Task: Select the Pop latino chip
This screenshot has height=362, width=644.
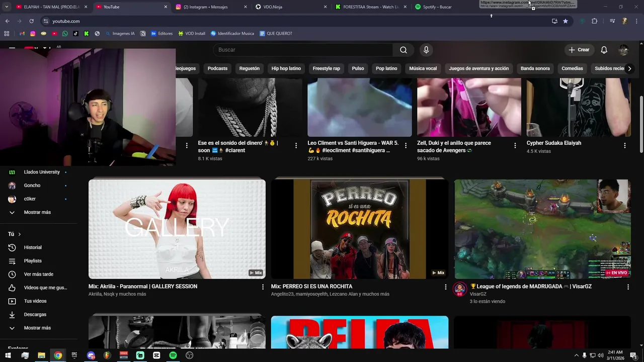Action: (x=386, y=68)
